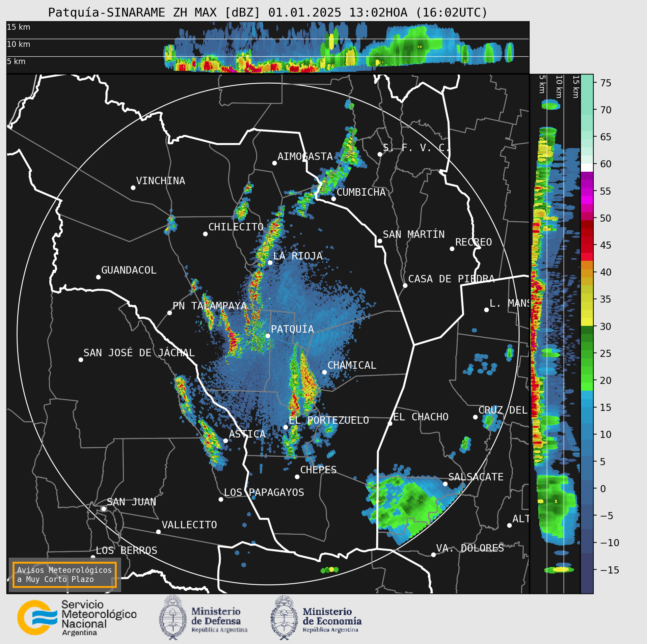Click the PN TALAMPAYA label
Image resolution: width=647 pixels, height=644 pixels.
210,306
